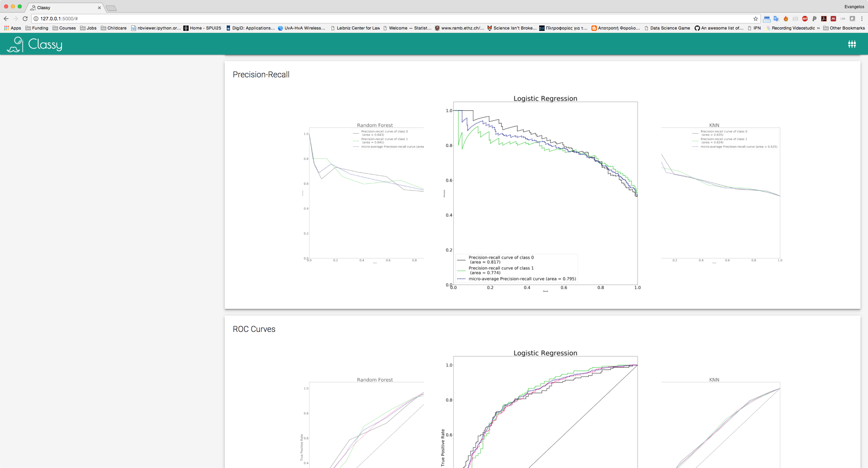Bookmark this page with the star
868x468 pixels.
tap(755, 19)
